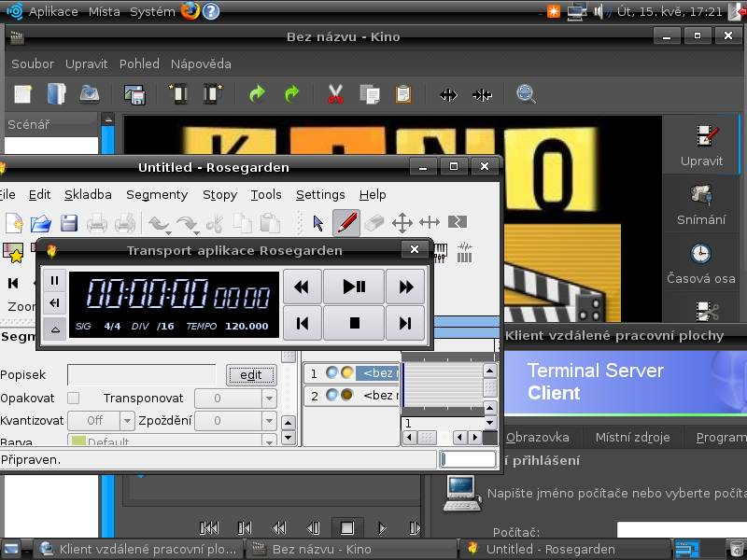
Task: Click the open folder icon in Rosegarden toolbar
Action: (x=41, y=223)
